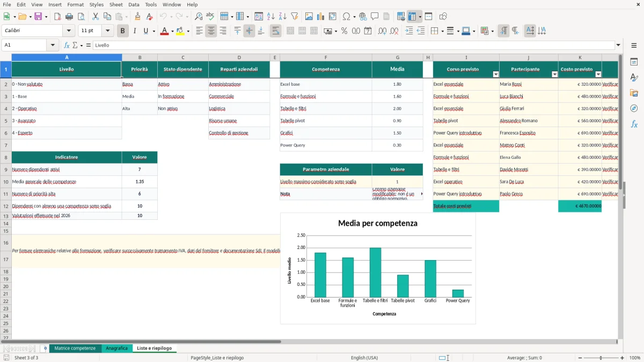Click the Name Box showing A1
644x362 pixels.
click(x=25, y=45)
